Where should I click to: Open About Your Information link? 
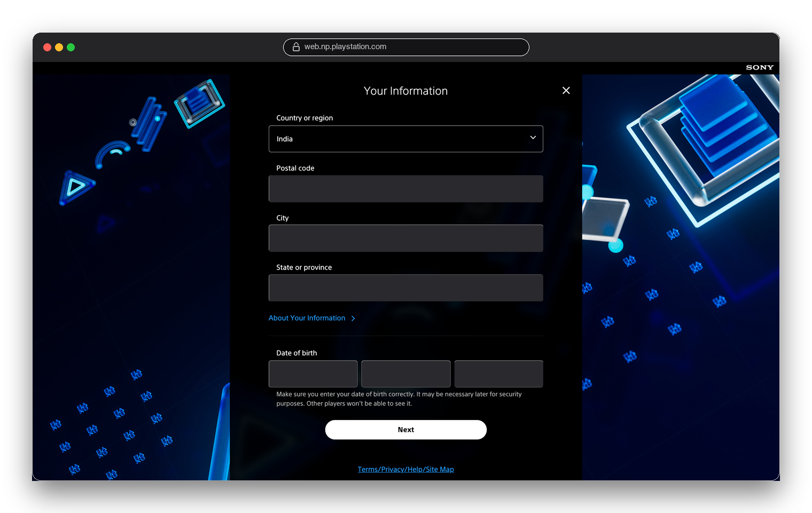tap(312, 318)
